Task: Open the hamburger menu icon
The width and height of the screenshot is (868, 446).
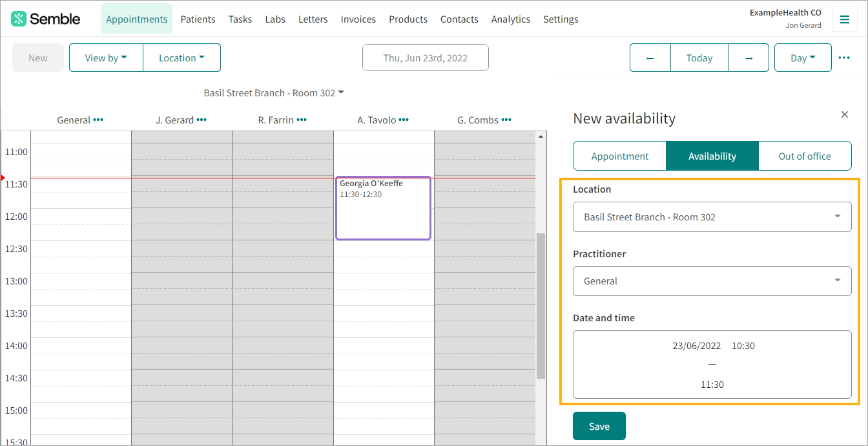Action: coord(844,19)
